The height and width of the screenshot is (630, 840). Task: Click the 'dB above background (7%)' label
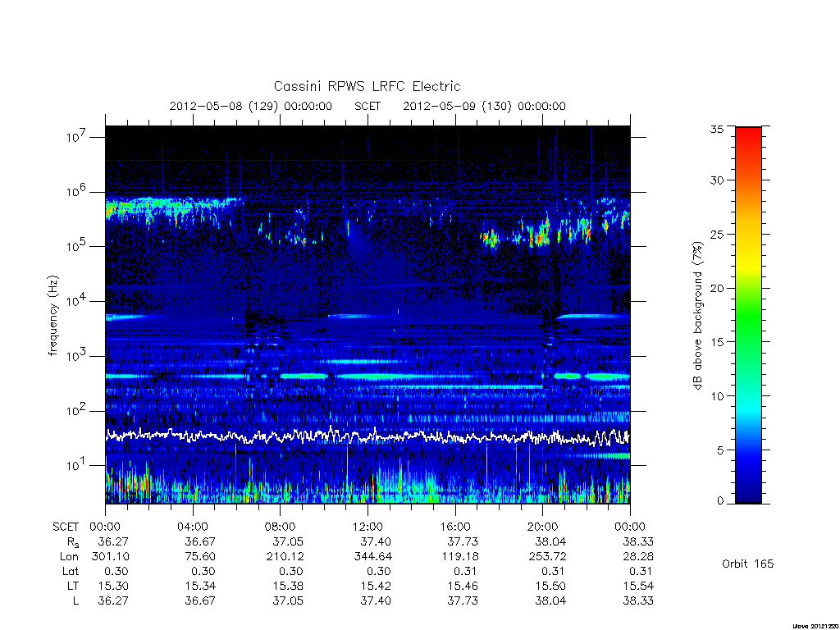pyautogui.click(x=697, y=316)
